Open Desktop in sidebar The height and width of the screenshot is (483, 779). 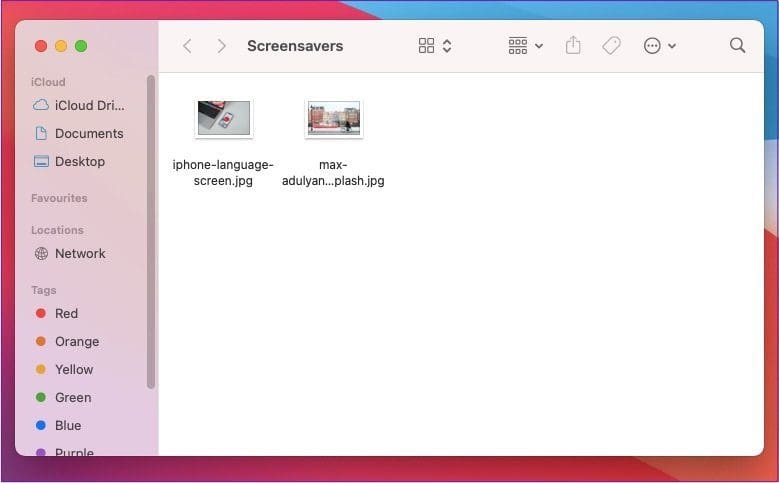point(70,161)
